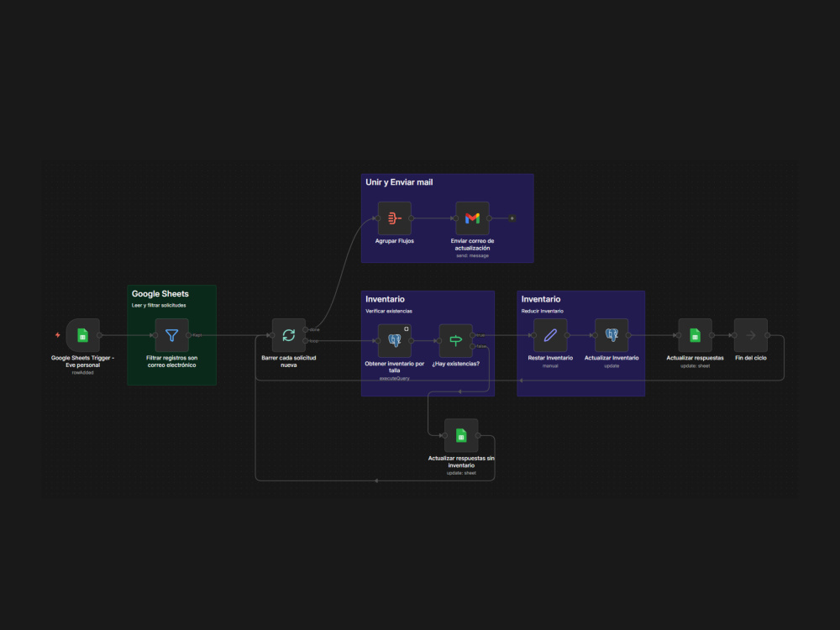
Task: Open the Actualizar respuestas sheet node
Action: point(695,335)
